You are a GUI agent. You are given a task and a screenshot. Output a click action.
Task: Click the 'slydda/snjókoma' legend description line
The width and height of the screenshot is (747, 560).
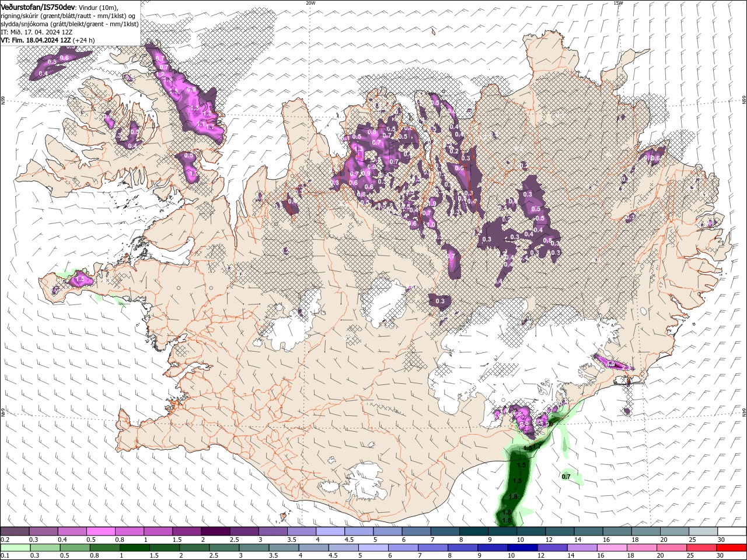(69, 24)
